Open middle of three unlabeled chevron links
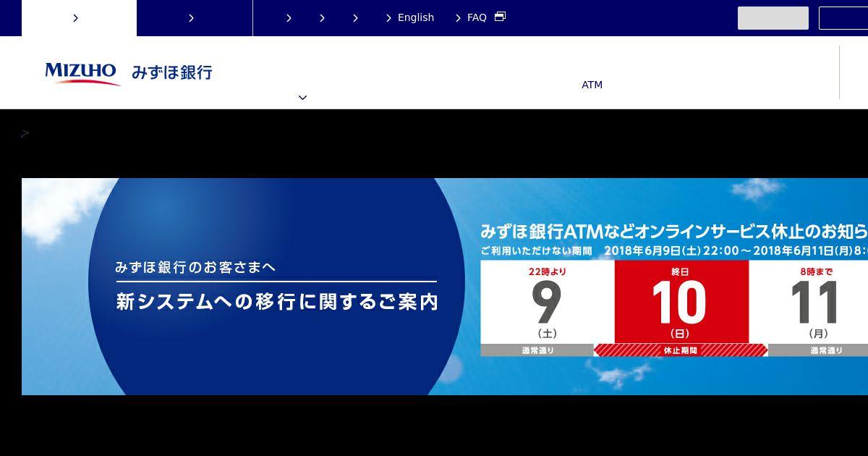 click(x=322, y=18)
